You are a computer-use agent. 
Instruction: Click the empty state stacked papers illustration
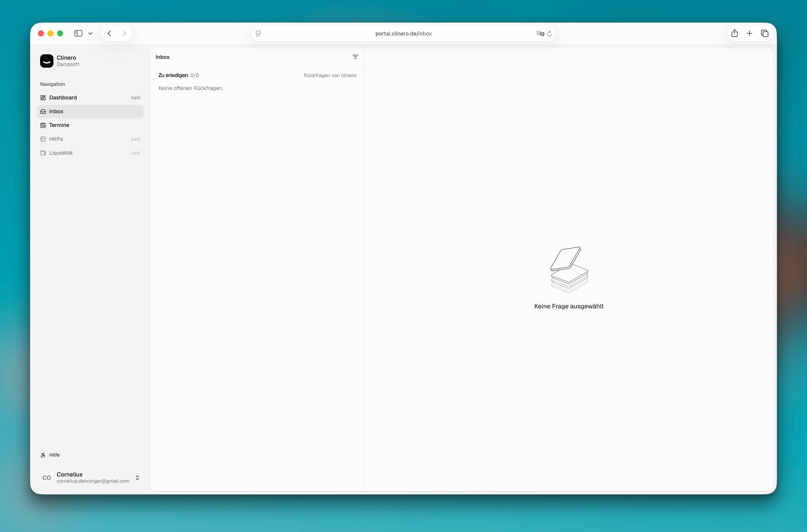pos(569,270)
